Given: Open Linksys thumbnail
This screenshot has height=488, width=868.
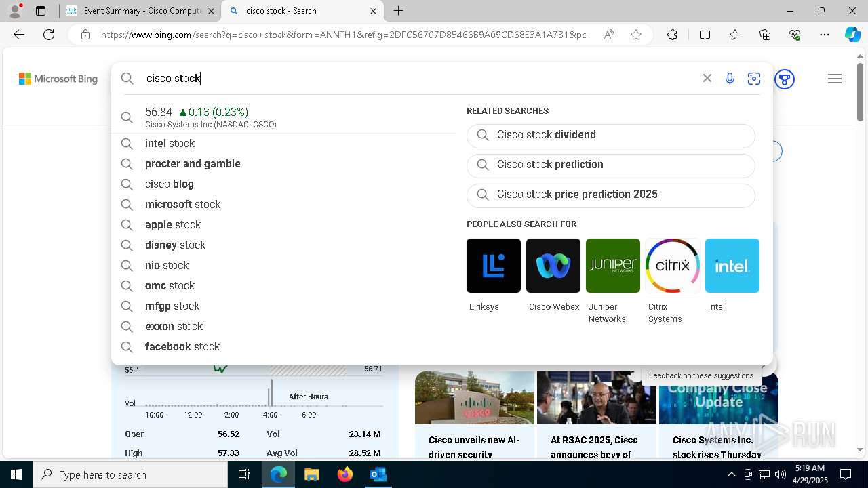Looking at the screenshot, I should [x=494, y=266].
